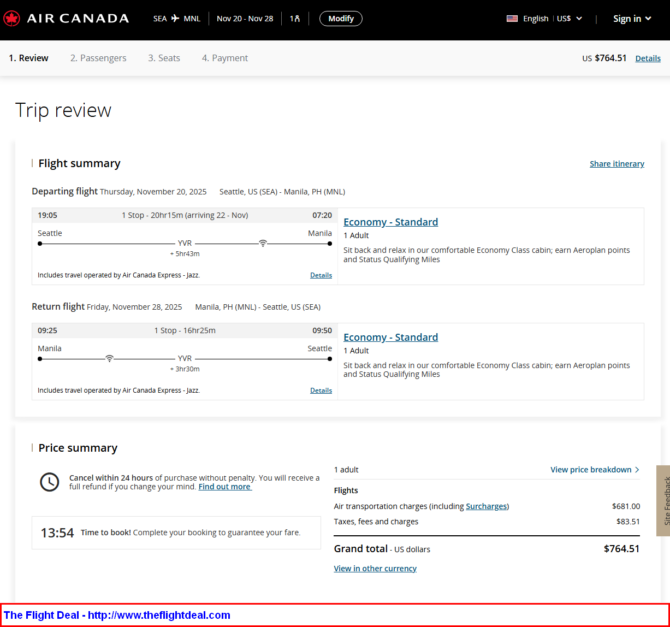The width and height of the screenshot is (670, 627).
Task: Click the 1 Stop - 20hr15m duration text
Action: (185, 215)
